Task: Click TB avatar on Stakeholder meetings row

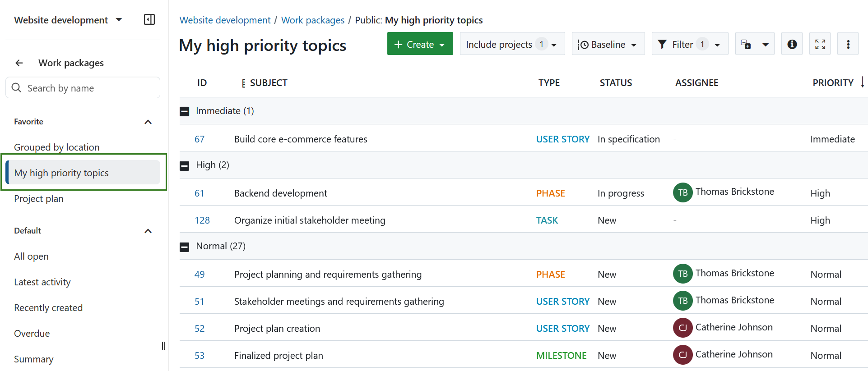Action: [682, 301]
